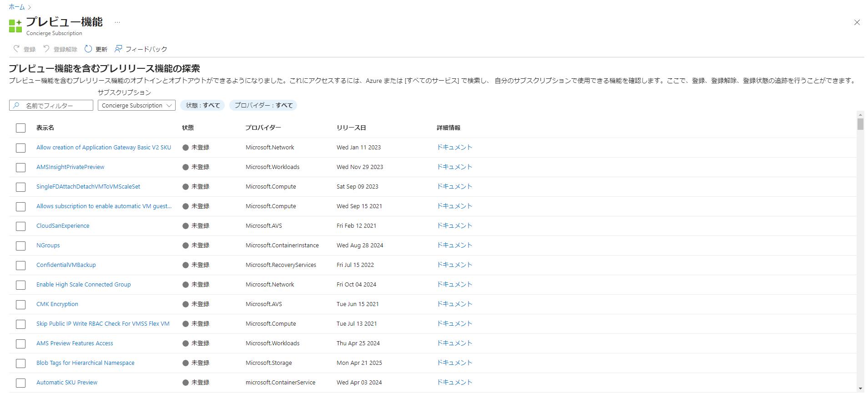Click status dot for CMK Encryption row
Screen dimensions: 868x394
(186, 304)
